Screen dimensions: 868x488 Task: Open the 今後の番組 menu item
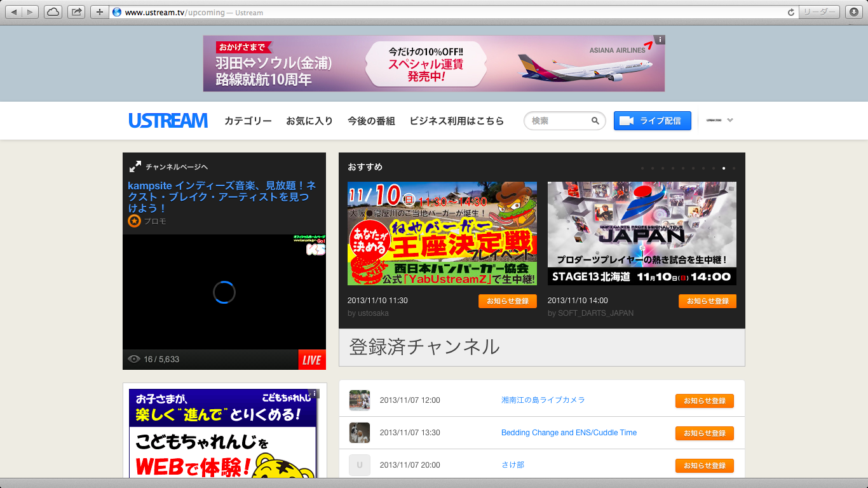(x=371, y=121)
